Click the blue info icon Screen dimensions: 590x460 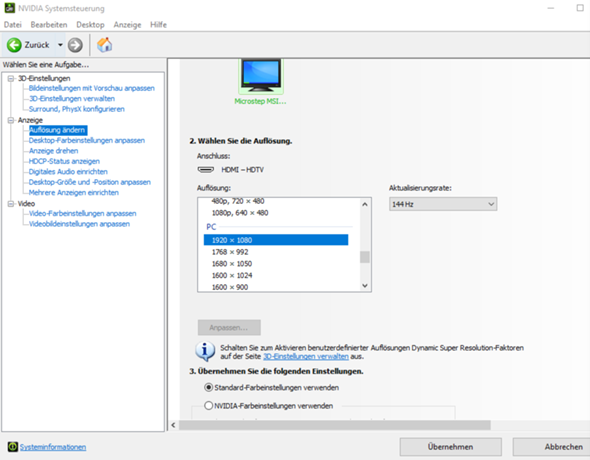point(205,351)
